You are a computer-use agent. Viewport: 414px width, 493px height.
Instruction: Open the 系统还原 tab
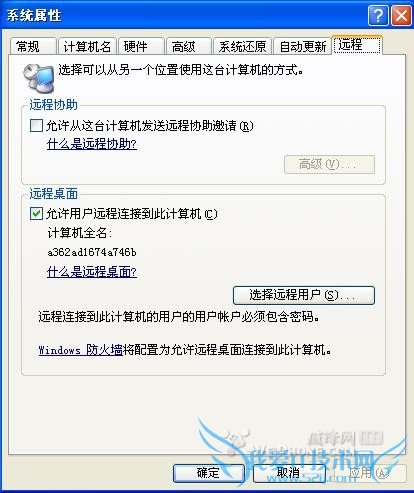(243, 46)
